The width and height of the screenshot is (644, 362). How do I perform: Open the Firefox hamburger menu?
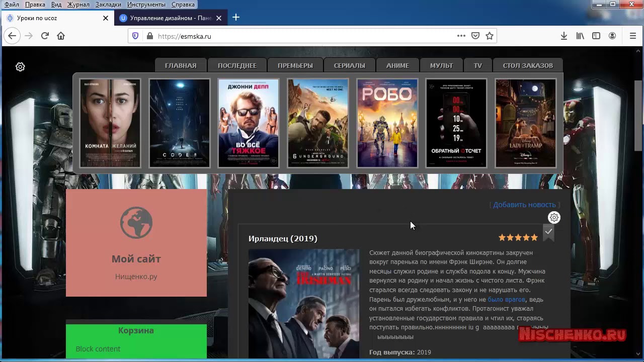(x=633, y=36)
